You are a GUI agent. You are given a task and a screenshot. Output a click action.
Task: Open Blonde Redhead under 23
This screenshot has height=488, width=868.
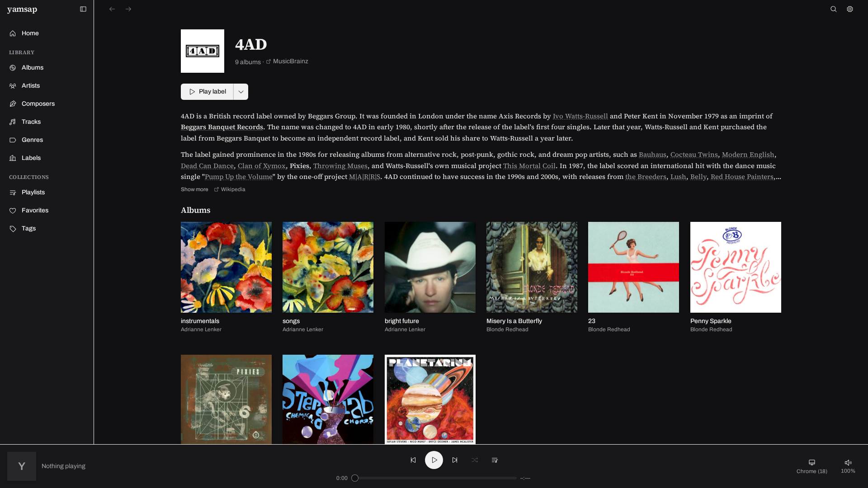609,330
